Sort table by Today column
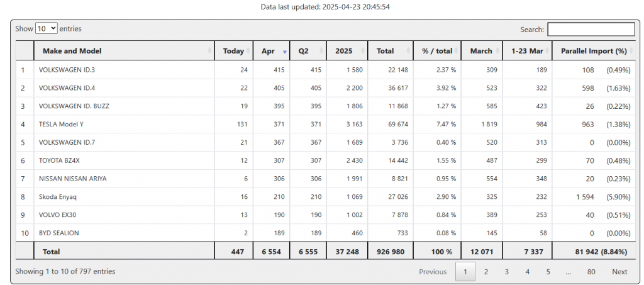The height and width of the screenshot is (285, 644). pos(233,51)
